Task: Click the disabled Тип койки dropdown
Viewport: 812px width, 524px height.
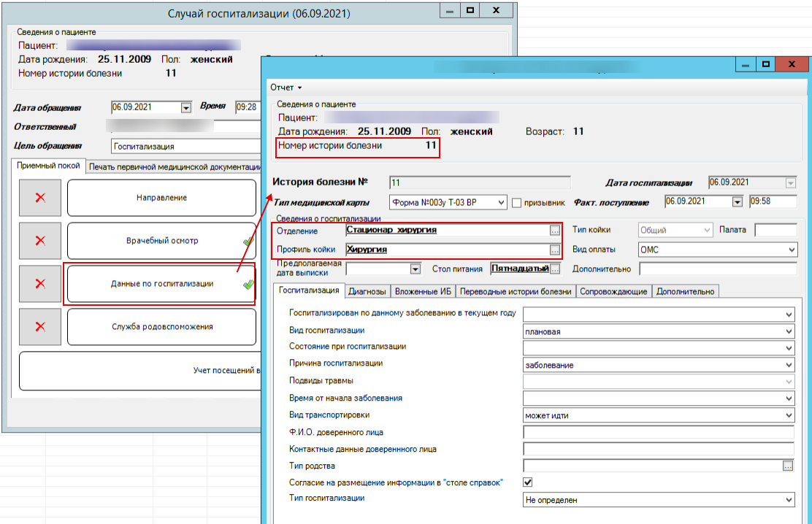Action: tap(675, 230)
